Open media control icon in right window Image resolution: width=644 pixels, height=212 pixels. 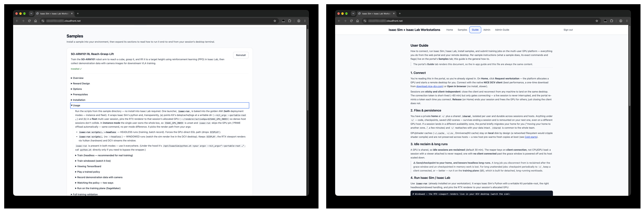point(605,21)
